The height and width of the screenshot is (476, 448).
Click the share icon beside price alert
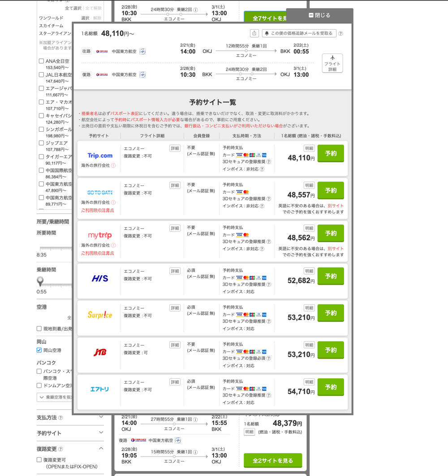pos(254,33)
